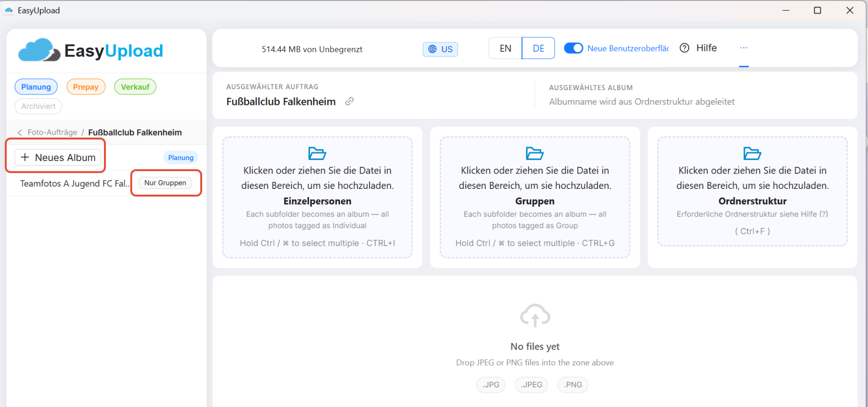Image resolution: width=868 pixels, height=407 pixels.
Task: Open the US region selector
Action: pos(440,49)
